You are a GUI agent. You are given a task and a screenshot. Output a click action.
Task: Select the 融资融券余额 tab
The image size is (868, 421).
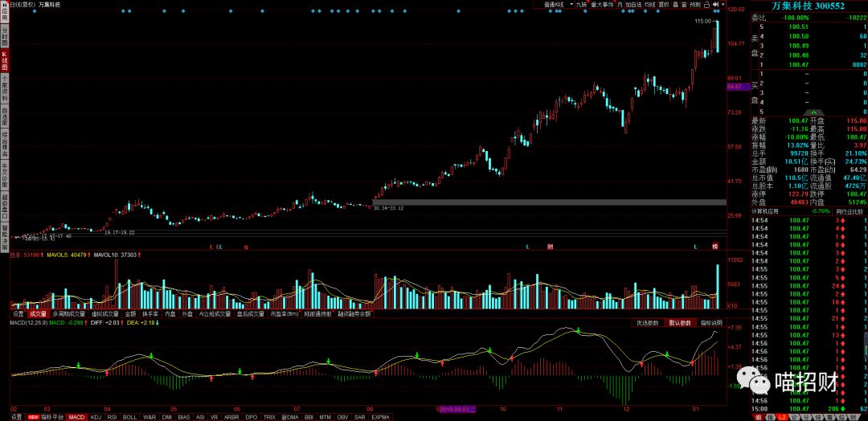tap(354, 313)
